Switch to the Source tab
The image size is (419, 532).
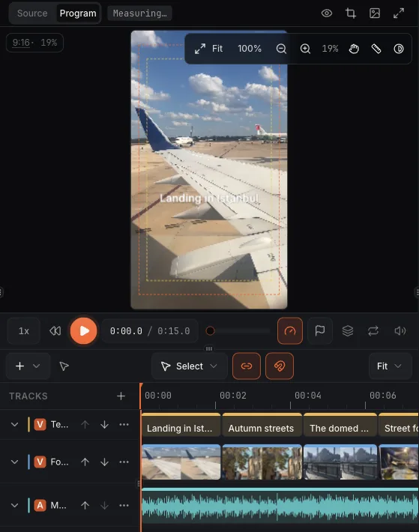pyautogui.click(x=32, y=13)
